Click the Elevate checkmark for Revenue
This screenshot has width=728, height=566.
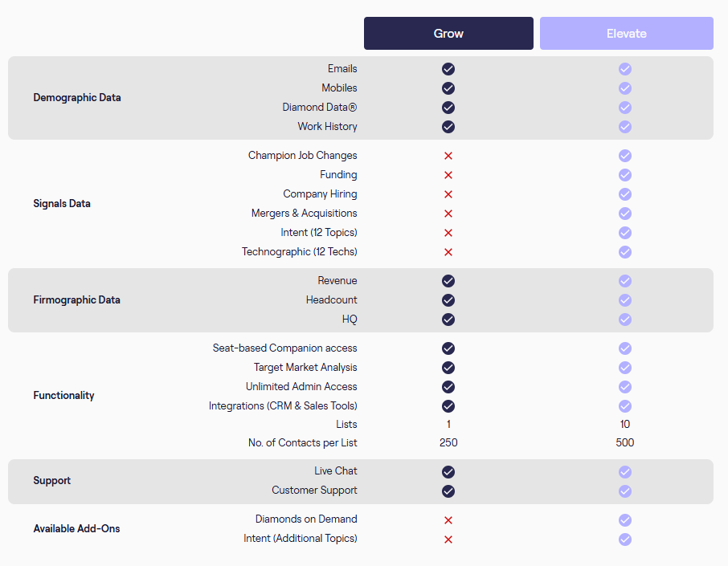coord(625,281)
